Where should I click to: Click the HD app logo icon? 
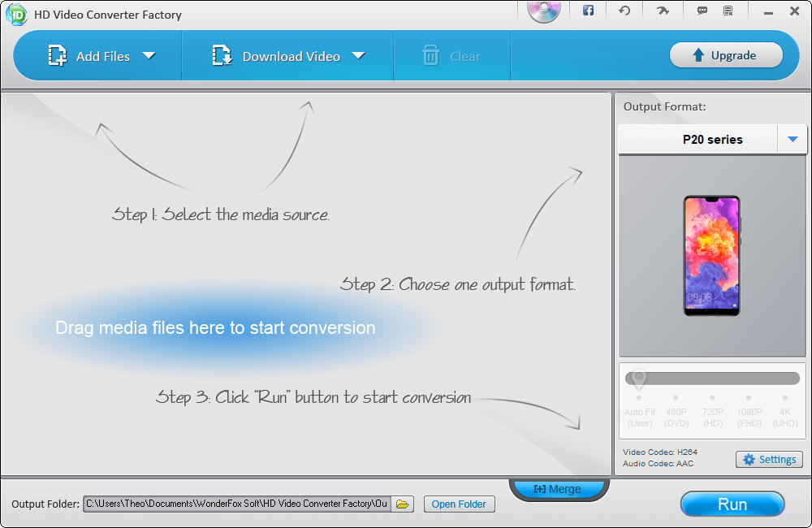click(x=15, y=14)
